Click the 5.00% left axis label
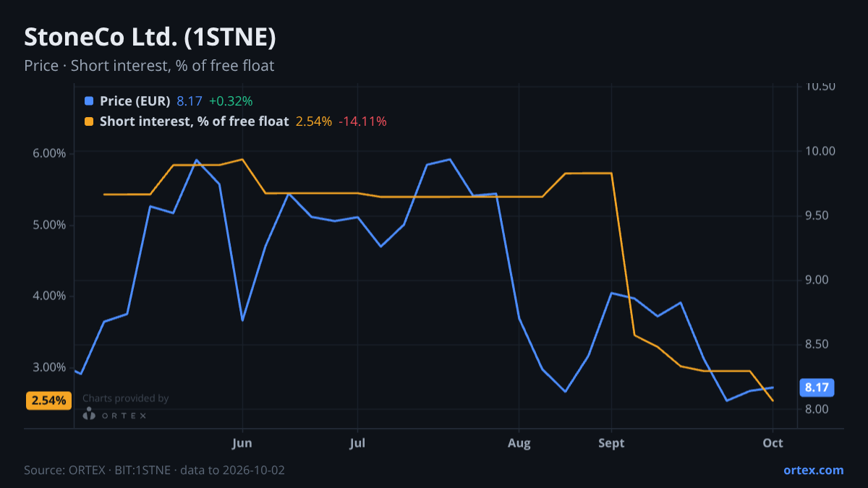The height and width of the screenshot is (488, 868). 49,225
